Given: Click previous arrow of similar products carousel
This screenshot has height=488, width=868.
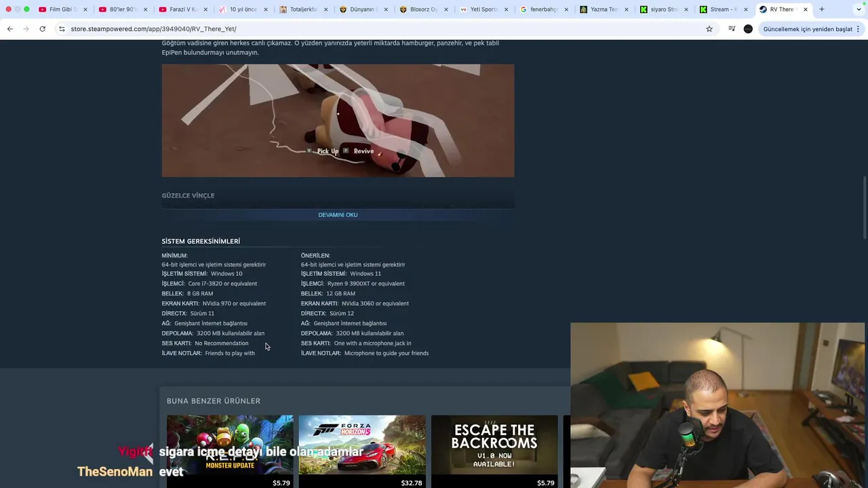Looking at the screenshot, I should (x=147, y=452).
